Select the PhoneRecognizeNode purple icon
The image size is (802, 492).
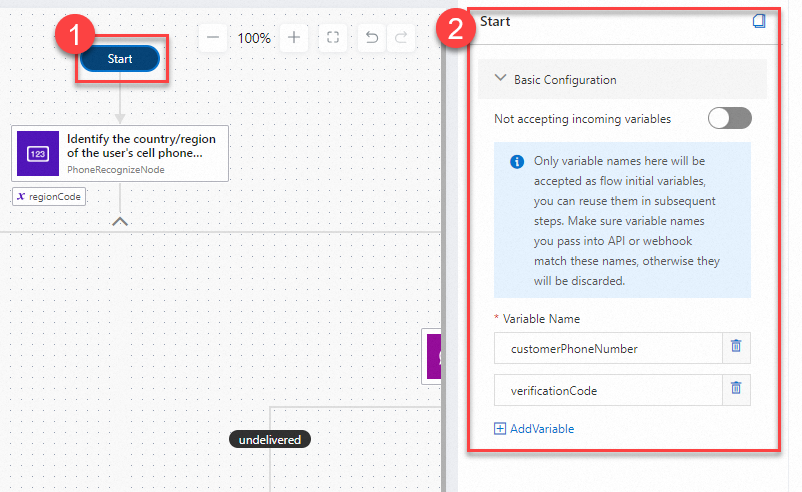click(38, 153)
